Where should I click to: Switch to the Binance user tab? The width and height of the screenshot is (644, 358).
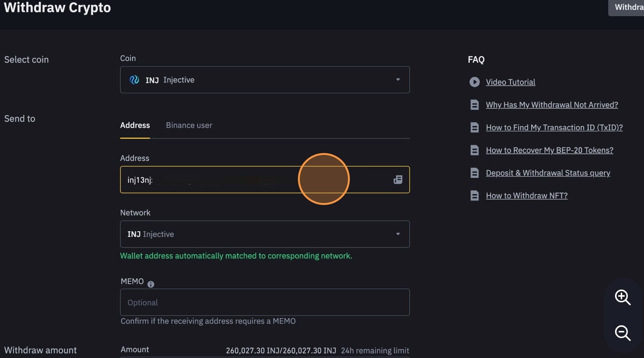coord(189,125)
